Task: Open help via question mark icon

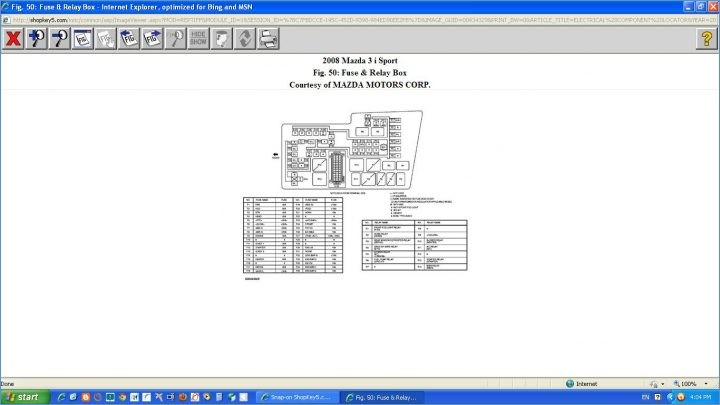Action: point(706,39)
